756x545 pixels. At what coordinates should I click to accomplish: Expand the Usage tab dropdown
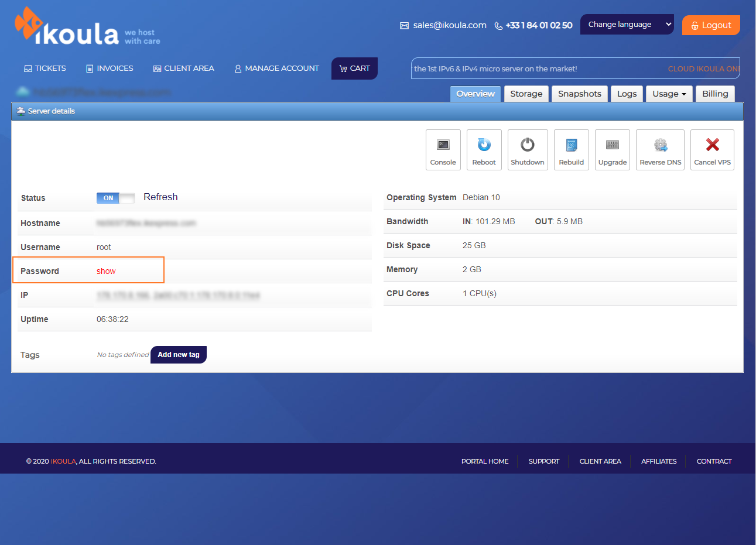pos(669,94)
